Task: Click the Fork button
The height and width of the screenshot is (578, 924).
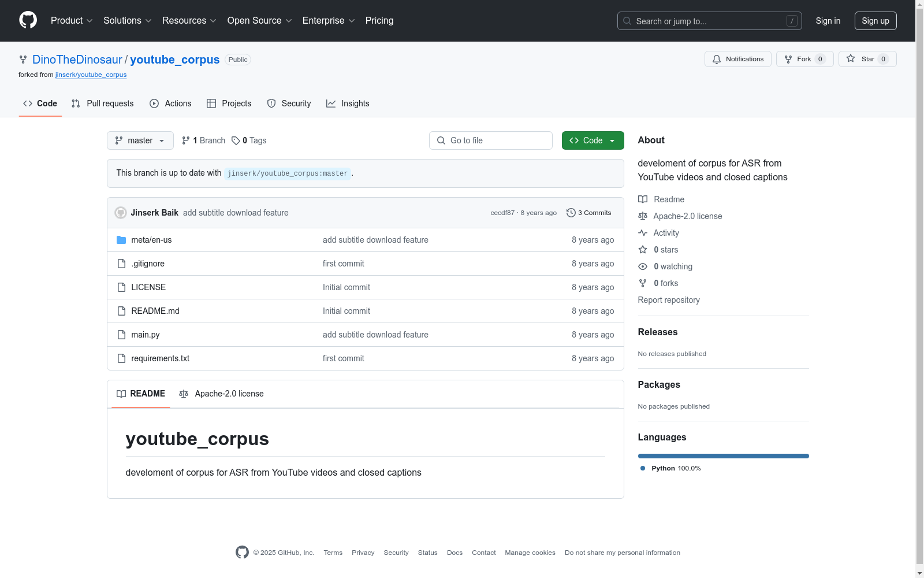Action: click(x=805, y=59)
